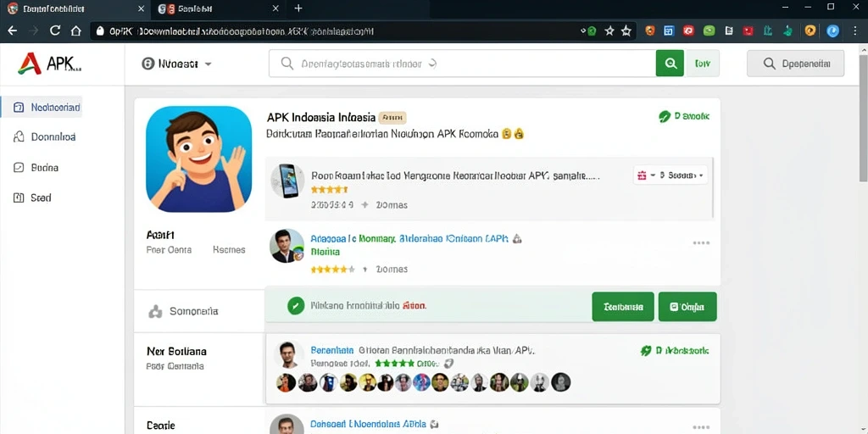Click the APK site logo

[x=50, y=64]
